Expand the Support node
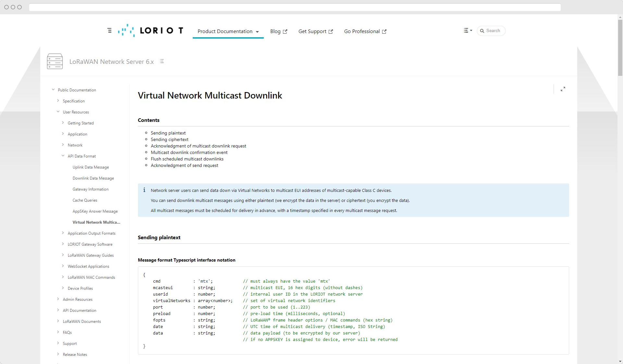623x364 pixels. pyautogui.click(x=58, y=343)
